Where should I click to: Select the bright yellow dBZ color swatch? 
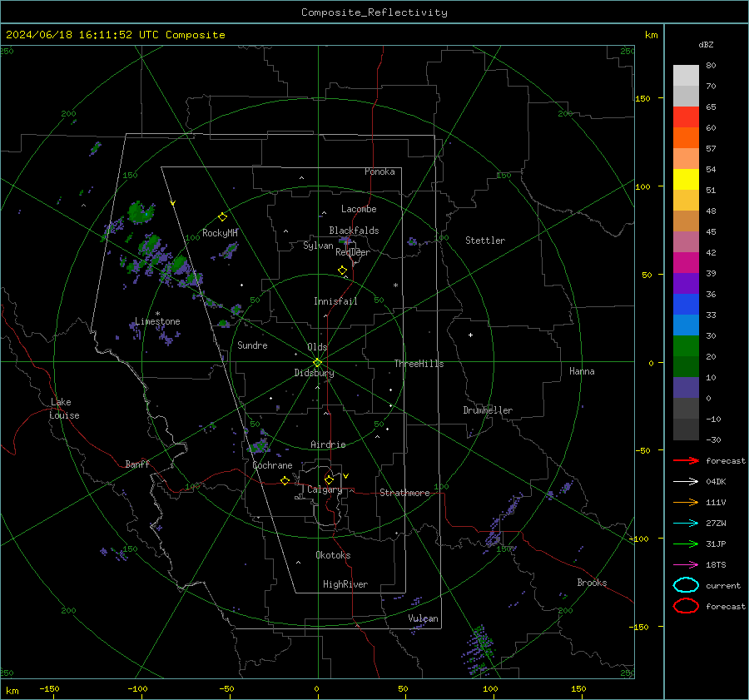[x=686, y=180]
